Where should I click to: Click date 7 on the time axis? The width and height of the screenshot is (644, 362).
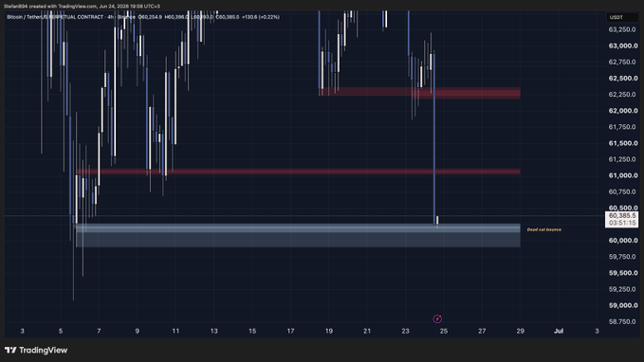click(99, 331)
